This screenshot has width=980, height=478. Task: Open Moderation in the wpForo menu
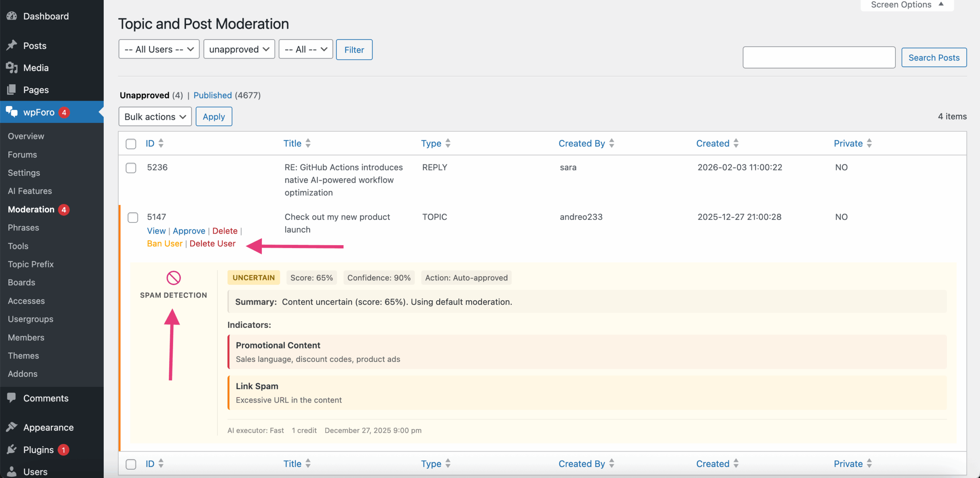tap(31, 209)
